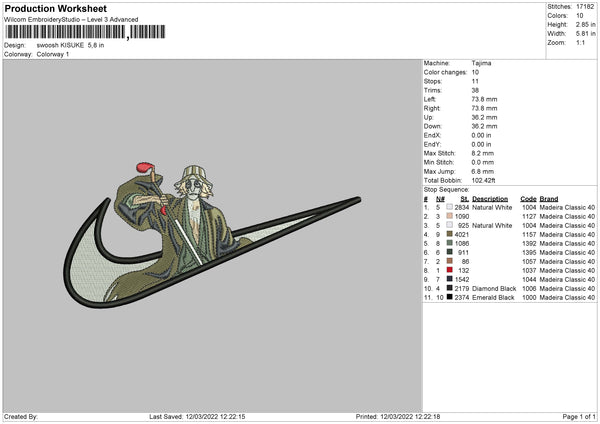Click the embroidered swoosh design preview

[x=212, y=235]
